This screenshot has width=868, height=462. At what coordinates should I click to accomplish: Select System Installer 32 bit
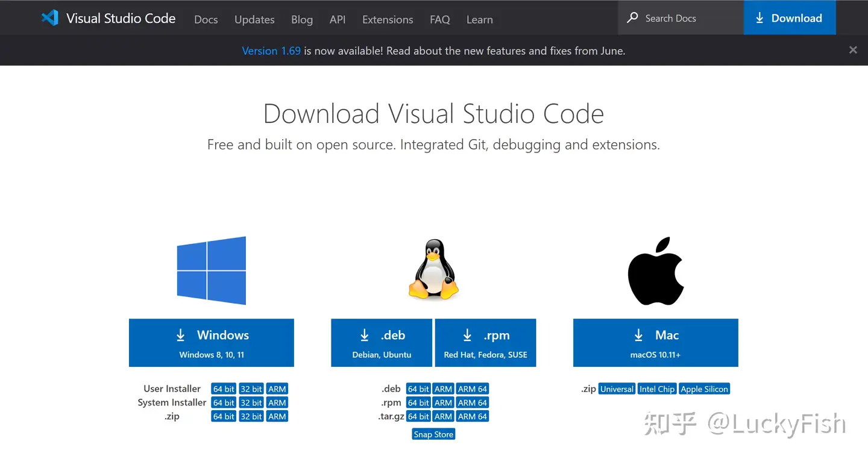251,403
